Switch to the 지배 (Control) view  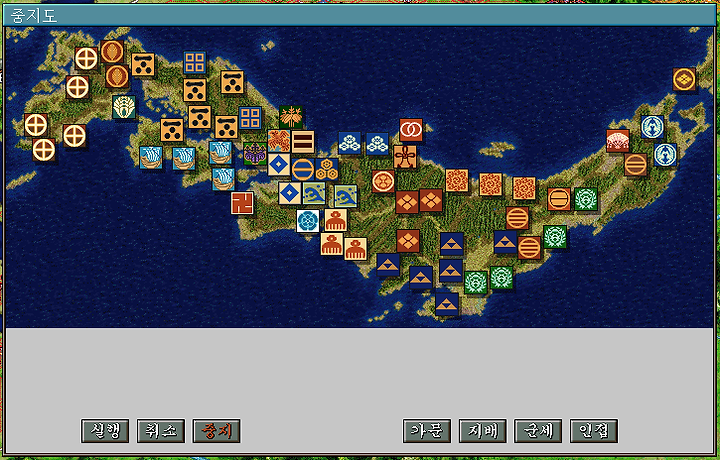pyautogui.click(x=483, y=431)
